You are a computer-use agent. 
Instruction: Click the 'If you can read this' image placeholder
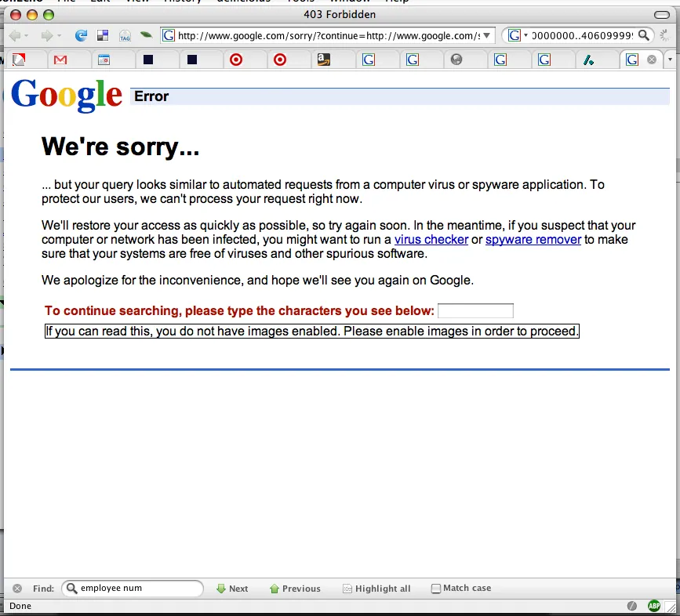click(312, 331)
